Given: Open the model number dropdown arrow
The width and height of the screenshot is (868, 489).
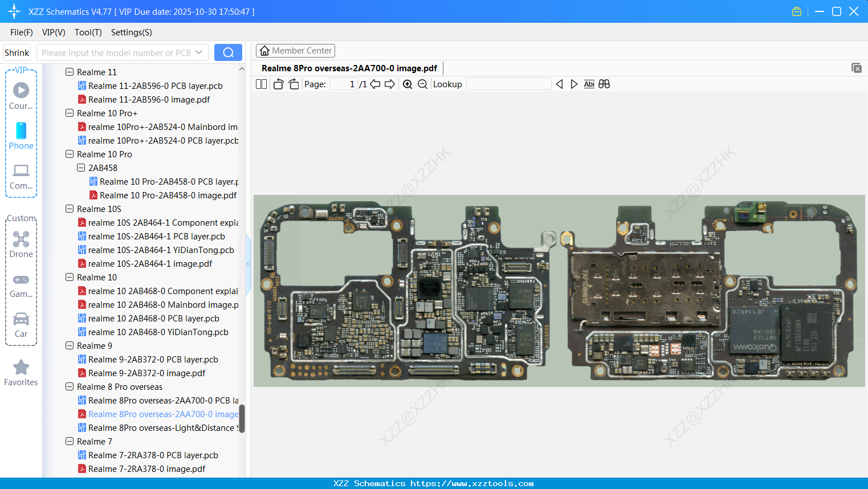Looking at the screenshot, I should click(x=199, y=52).
